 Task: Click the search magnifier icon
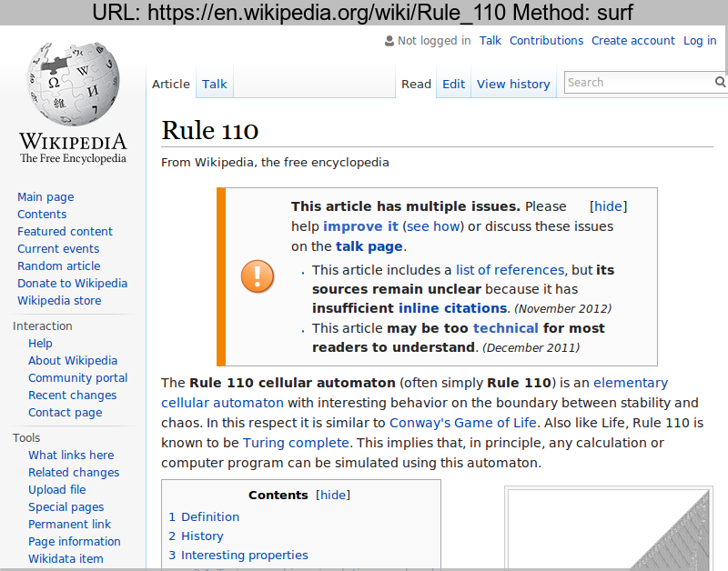[x=720, y=82]
